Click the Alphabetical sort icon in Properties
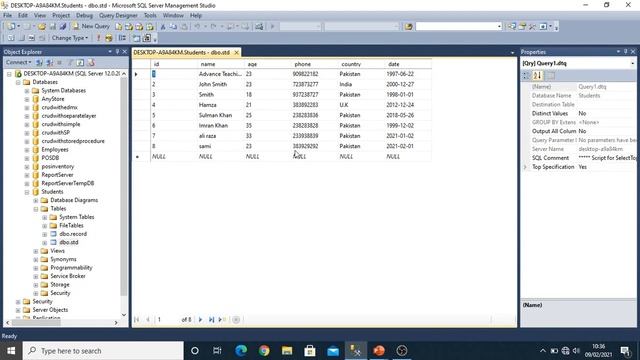 tap(537, 76)
